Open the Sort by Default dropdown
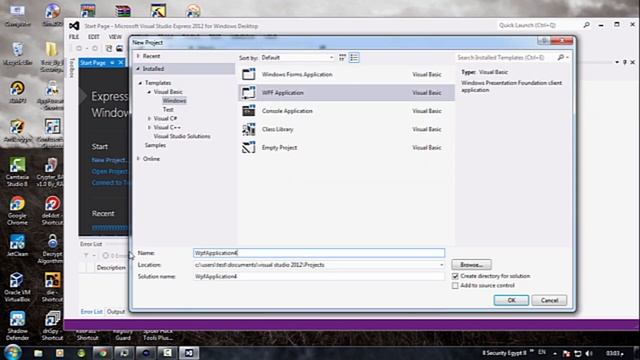This screenshot has width=640, height=360. tap(298, 58)
